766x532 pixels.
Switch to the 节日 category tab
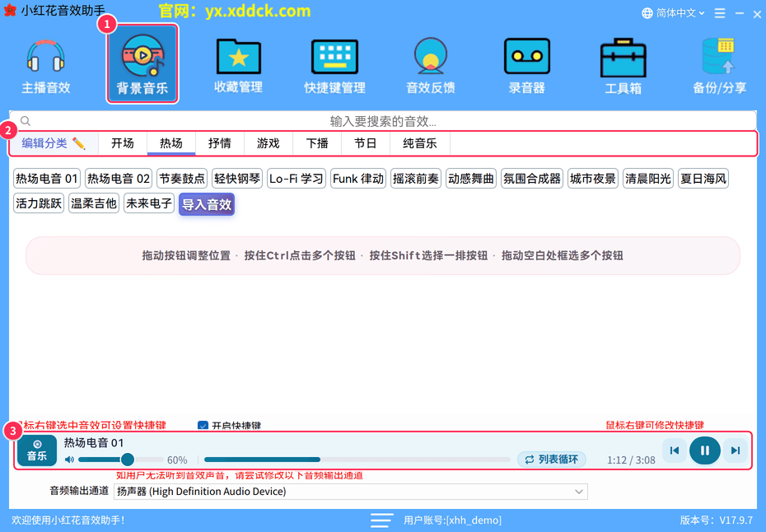[x=366, y=143]
